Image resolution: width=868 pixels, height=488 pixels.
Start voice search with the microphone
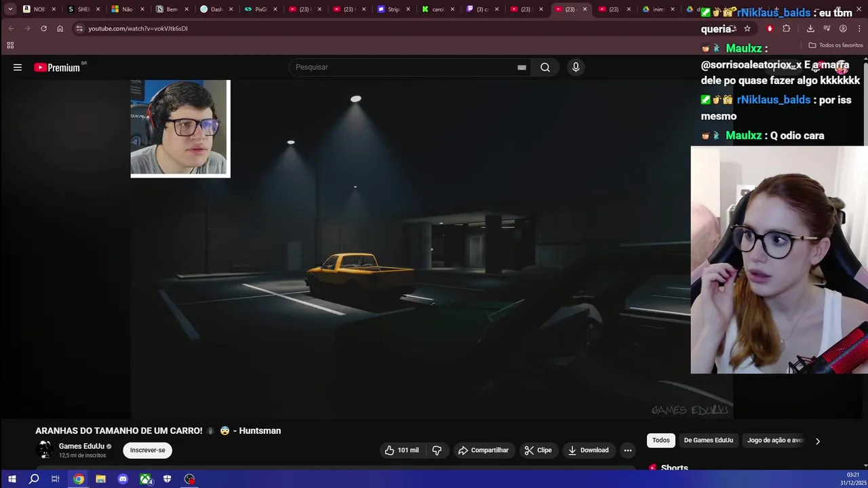576,67
